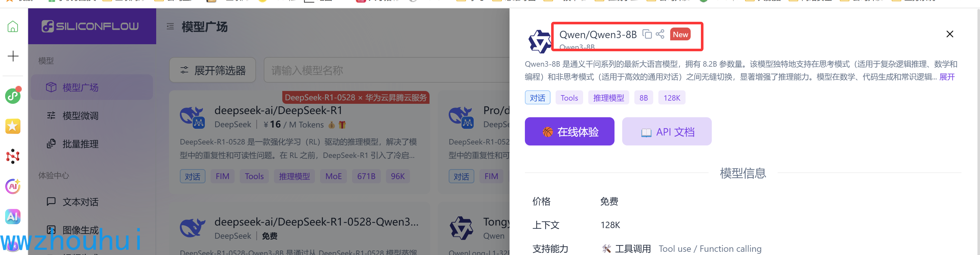This screenshot has height=255, width=980.
Task: Open the yellow star favorites icon
Action: tap(13, 126)
